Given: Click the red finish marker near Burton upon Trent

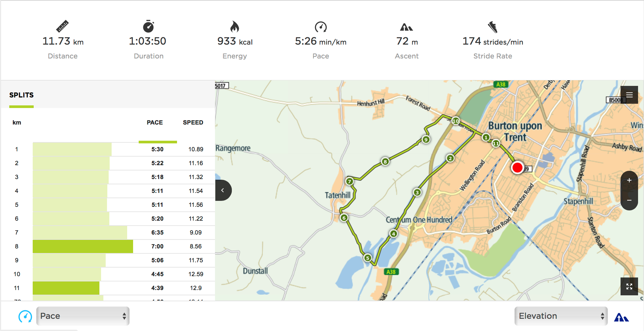Looking at the screenshot, I should 517,168.
